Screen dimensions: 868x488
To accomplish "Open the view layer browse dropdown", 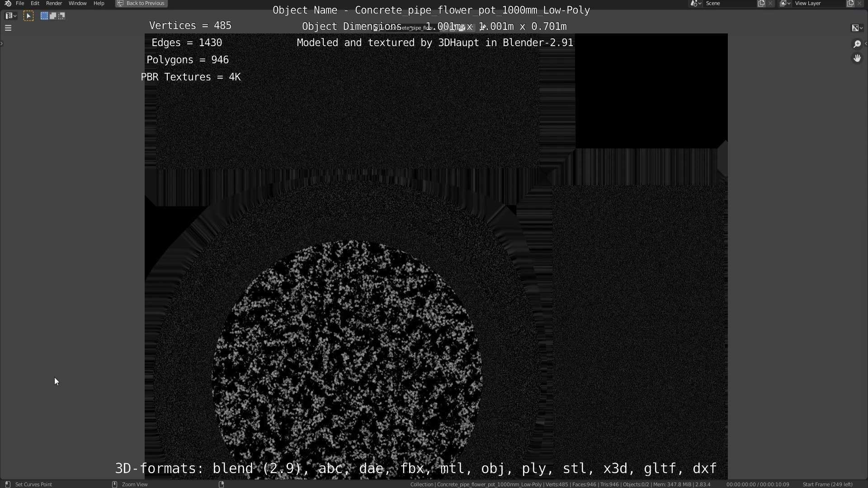I will 785,3.
